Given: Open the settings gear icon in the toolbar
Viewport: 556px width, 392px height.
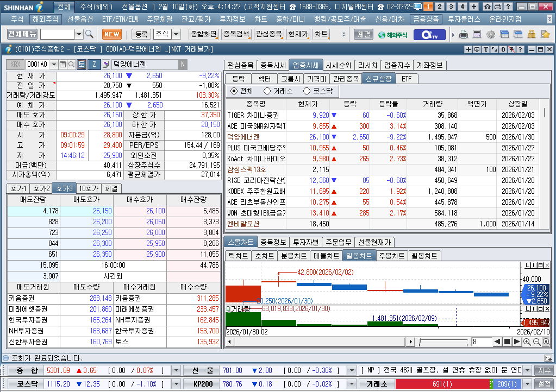Looking at the screenshot, I should click(490, 34).
